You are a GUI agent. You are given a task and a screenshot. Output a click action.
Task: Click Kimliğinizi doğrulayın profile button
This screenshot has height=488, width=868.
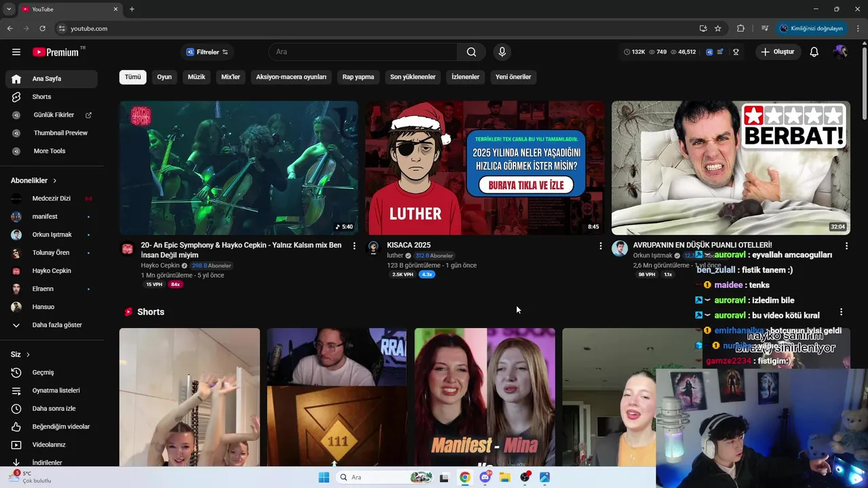coord(812,28)
